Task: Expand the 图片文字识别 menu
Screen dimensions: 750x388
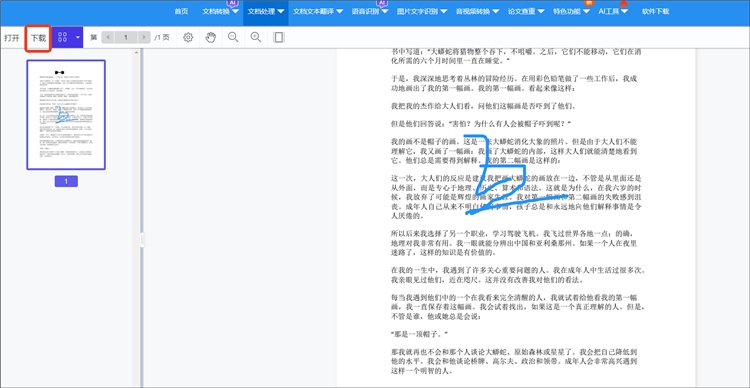Action: [422, 11]
